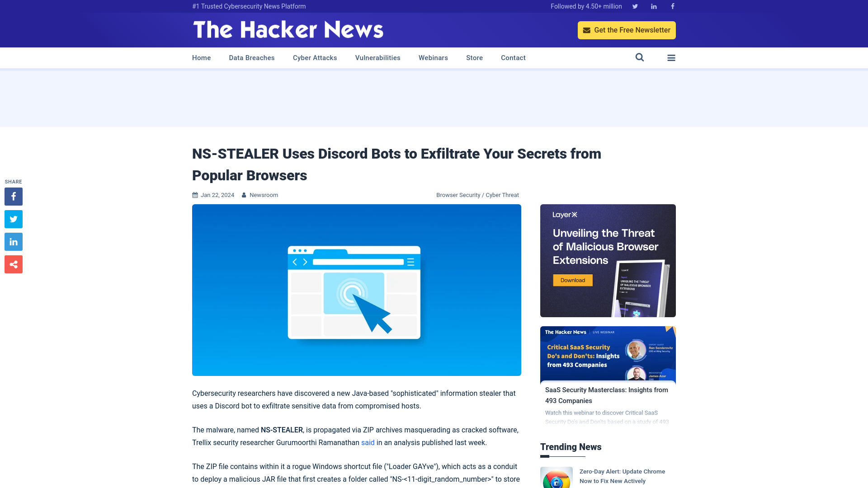Click the SaaS Security Masterclass webinar image
The image size is (868, 488).
pyautogui.click(x=608, y=353)
